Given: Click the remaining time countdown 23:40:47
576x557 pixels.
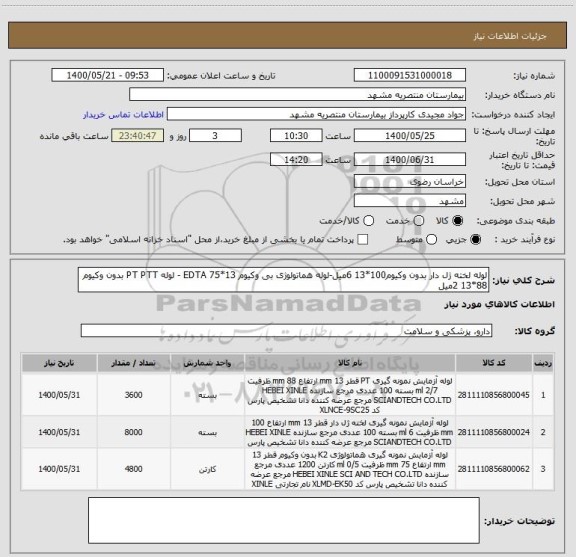Looking at the screenshot, I should point(138,135).
